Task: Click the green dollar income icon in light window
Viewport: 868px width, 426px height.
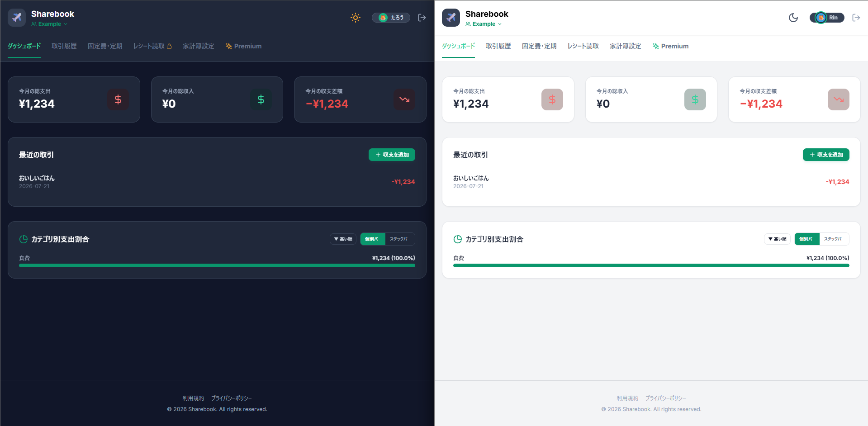Action: (x=695, y=99)
